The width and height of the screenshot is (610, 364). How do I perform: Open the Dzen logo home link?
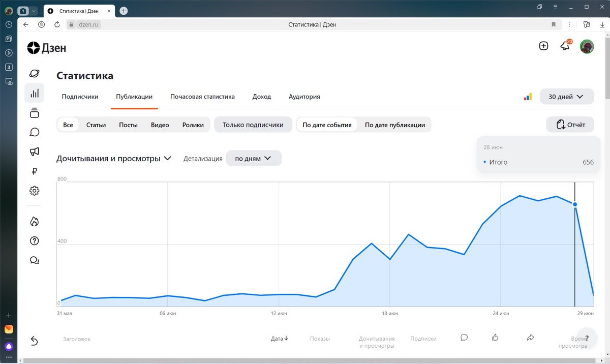coord(46,48)
